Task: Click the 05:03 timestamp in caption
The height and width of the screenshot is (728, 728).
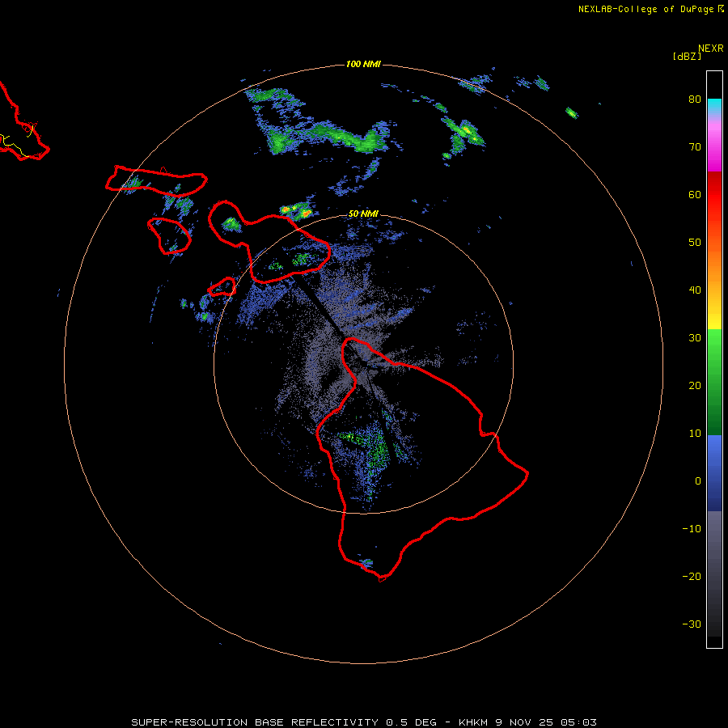Action: 578,722
